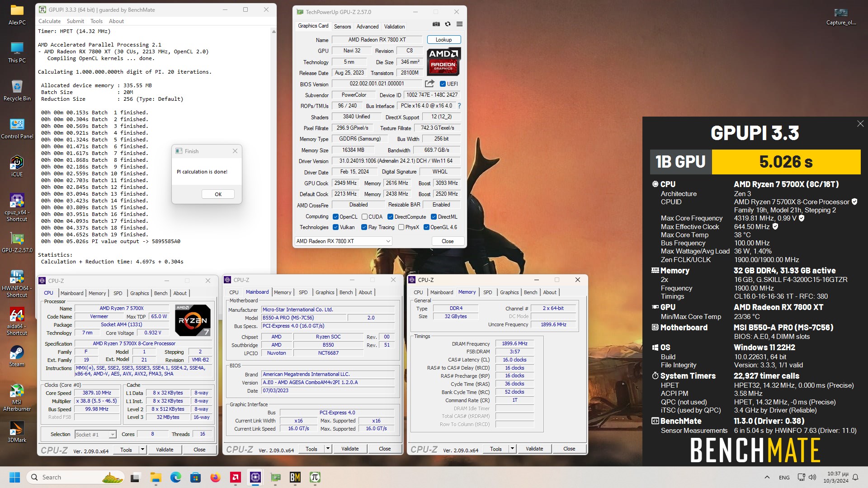
Task: Select the Steam desktop icon
Action: pos(17,356)
